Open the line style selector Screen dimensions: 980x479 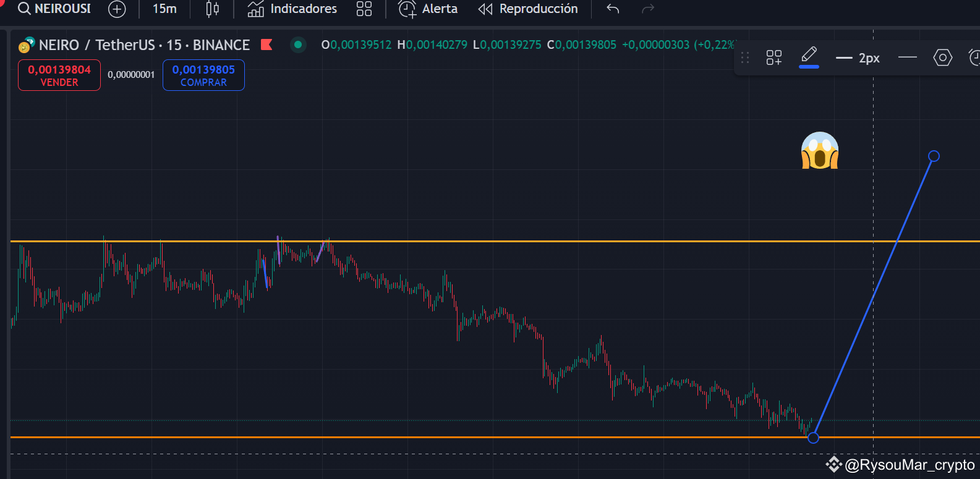point(908,57)
